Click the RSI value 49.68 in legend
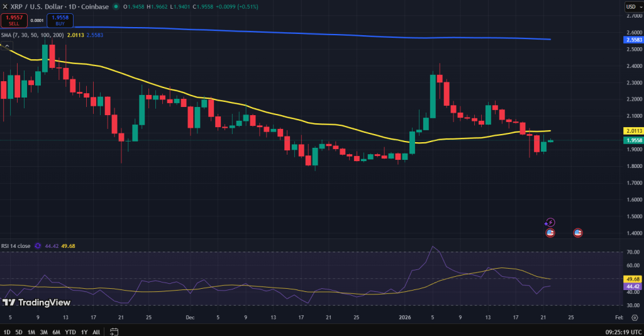This screenshot has height=336, width=644. point(68,246)
